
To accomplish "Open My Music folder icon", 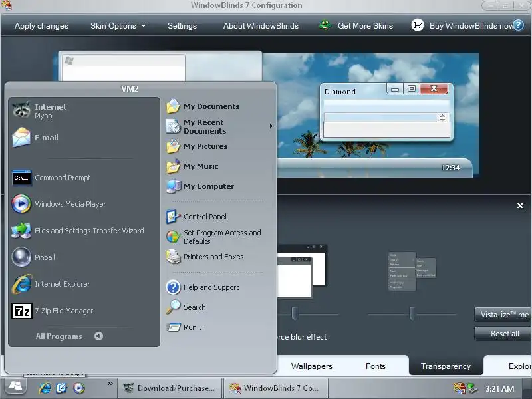I will click(173, 166).
